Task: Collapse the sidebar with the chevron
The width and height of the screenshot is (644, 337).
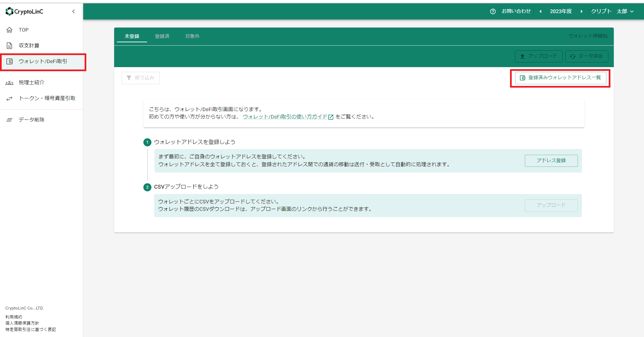Action: click(73, 11)
